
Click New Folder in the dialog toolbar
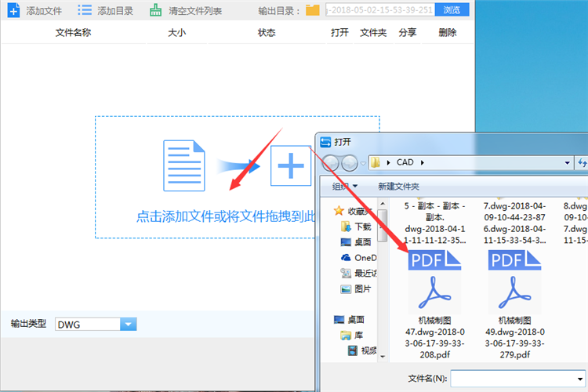398,187
